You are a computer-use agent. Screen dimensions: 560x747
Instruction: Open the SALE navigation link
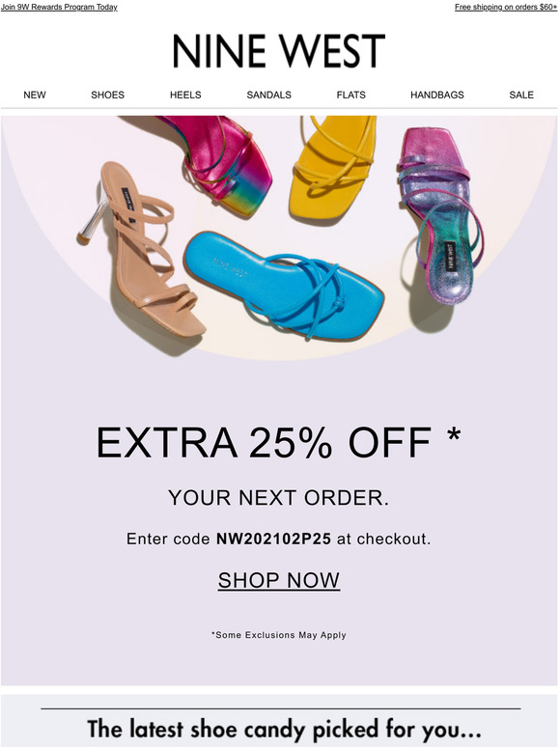pos(521,95)
